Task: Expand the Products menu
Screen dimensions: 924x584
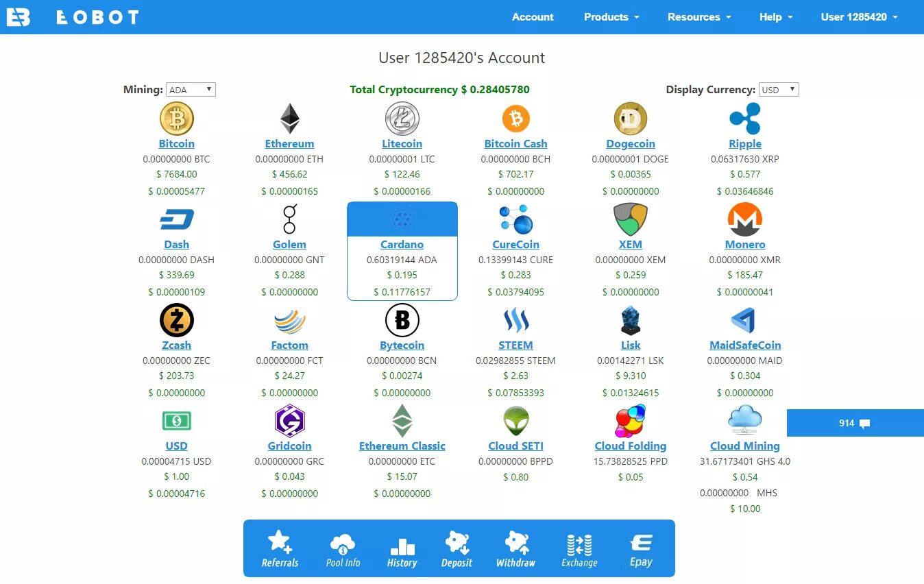Action: click(611, 17)
